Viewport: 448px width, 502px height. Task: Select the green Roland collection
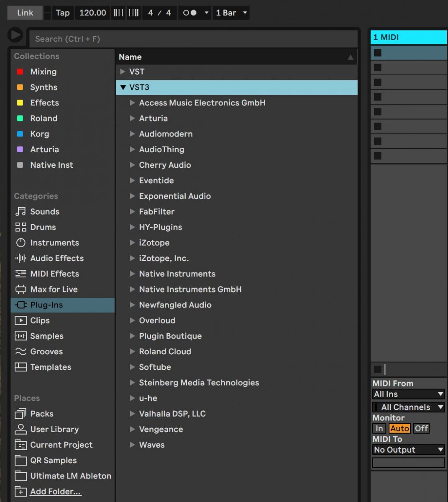pyautogui.click(x=62, y=118)
